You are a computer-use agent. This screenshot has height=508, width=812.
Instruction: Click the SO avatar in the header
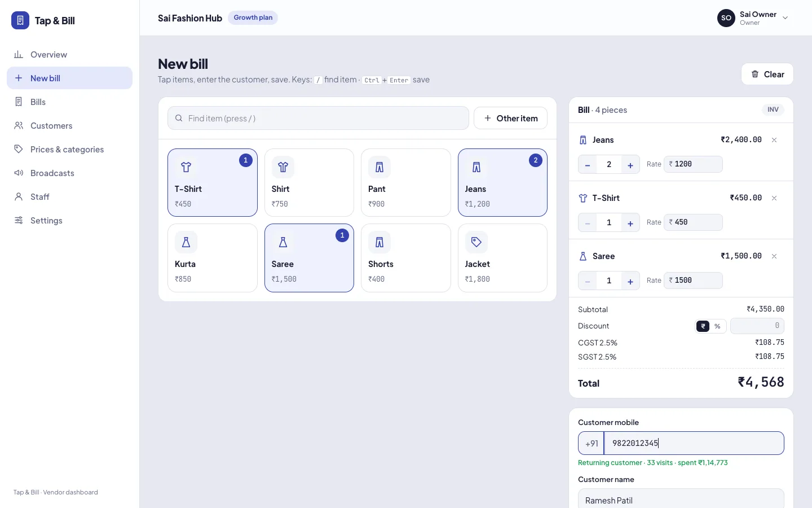(726, 18)
